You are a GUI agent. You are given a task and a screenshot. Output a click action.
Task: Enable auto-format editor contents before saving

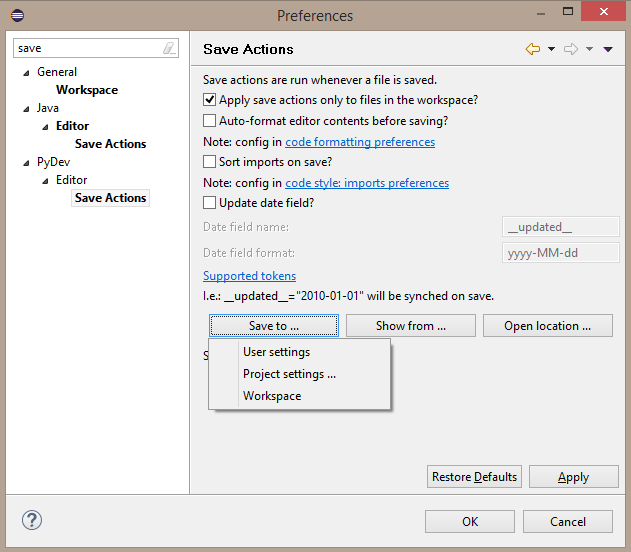coord(209,121)
